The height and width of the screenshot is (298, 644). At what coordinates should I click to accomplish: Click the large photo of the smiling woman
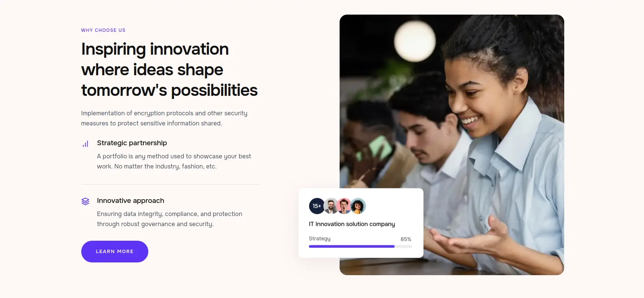pos(452,145)
